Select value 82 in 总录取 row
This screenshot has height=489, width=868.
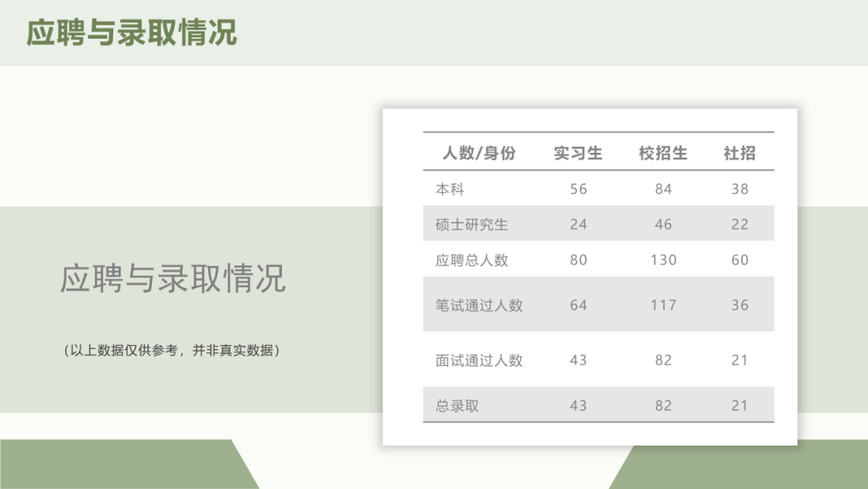click(x=663, y=405)
